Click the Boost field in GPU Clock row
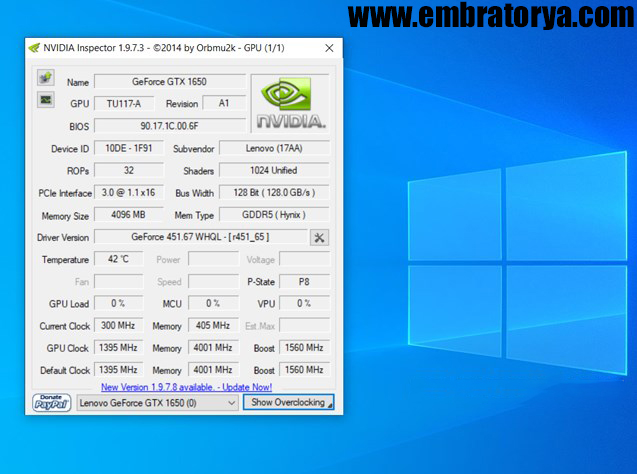The width and height of the screenshot is (637, 474). (x=304, y=348)
